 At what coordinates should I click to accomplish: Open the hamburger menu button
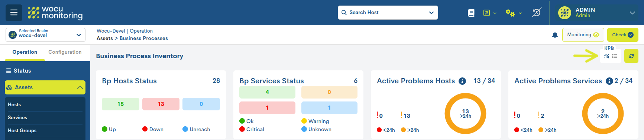click(14, 13)
